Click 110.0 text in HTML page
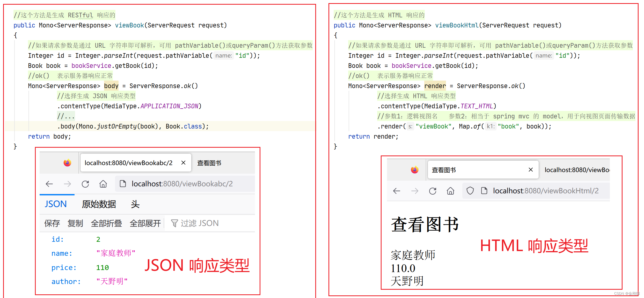Viewport: 644px width, 298px height. 403,268
